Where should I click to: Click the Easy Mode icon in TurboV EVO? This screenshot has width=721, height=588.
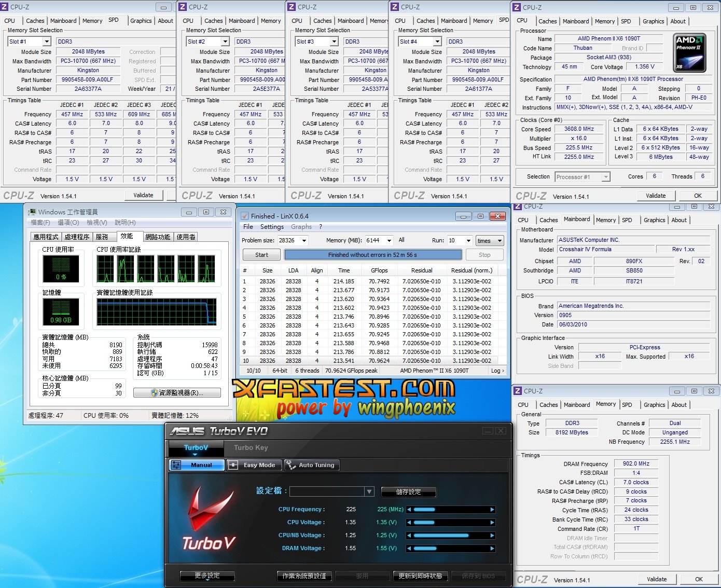(233, 465)
